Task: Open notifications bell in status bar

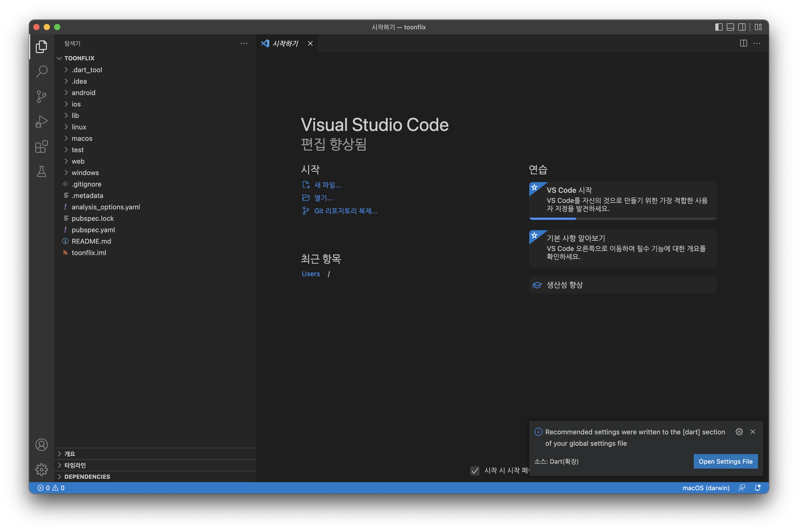Action: click(757, 488)
